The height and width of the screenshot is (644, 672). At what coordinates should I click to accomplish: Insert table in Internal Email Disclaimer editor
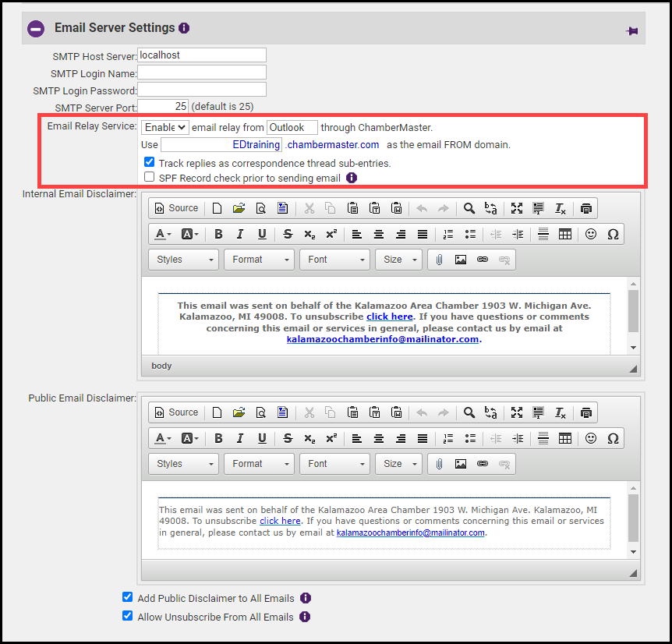coord(565,234)
